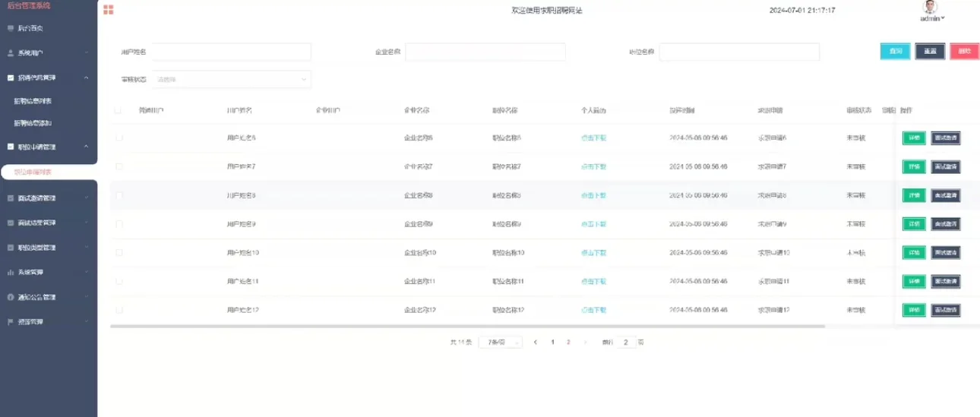The width and height of the screenshot is (980, 417).
Task: Check the row for 用户姓名11
Action: [119, 281]
